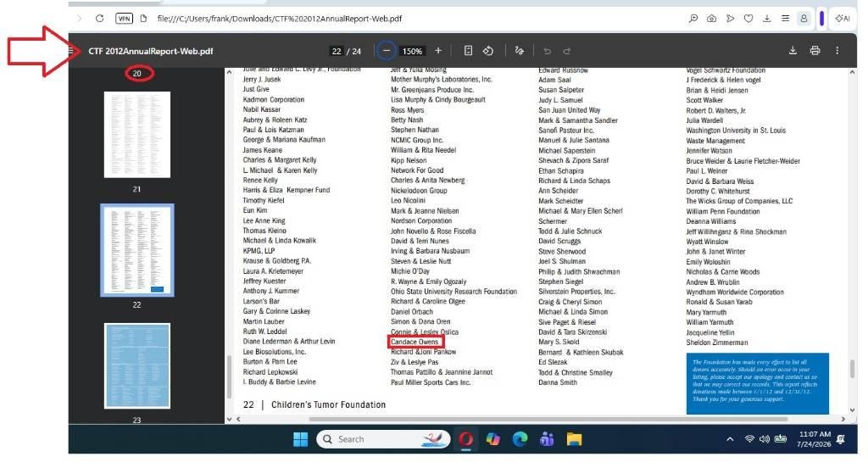Download the PDF from viewer toolbar
Viewport: 868px width, 468px height.
click(x=793, y=50)
